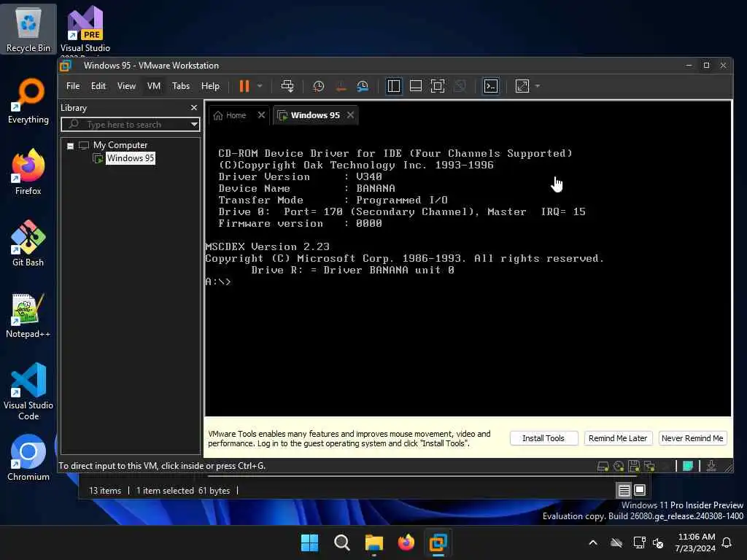The image size is (747, 560).
Task: Open the Help menu
Action: pos(210,86)
